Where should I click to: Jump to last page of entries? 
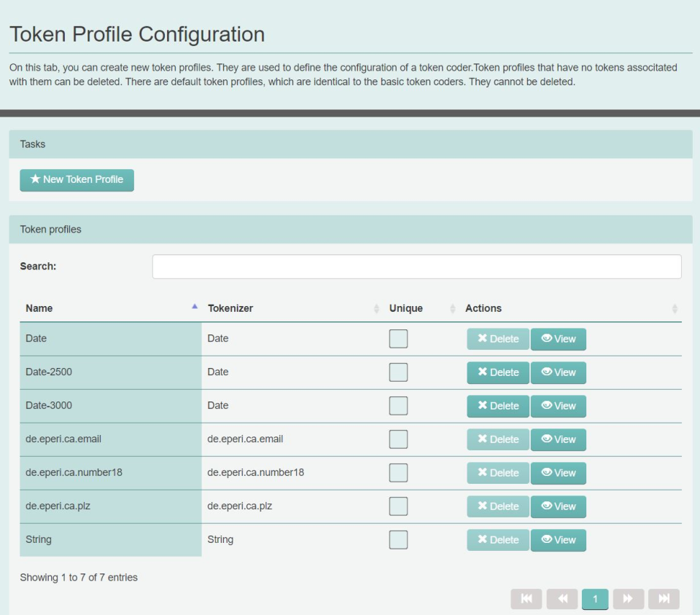(664, 599)
